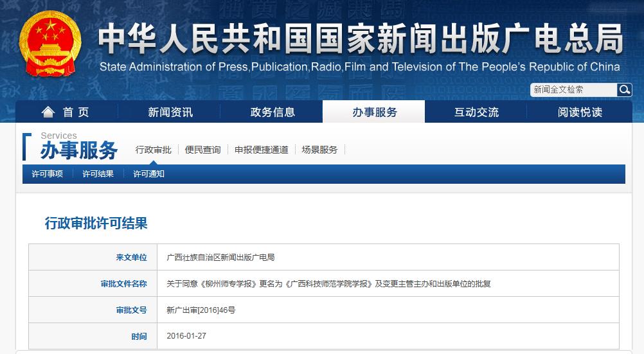Open the 许可结果 link
This screenshot has width=644, height=354.
pyautogui.click(x=98, y=173)
